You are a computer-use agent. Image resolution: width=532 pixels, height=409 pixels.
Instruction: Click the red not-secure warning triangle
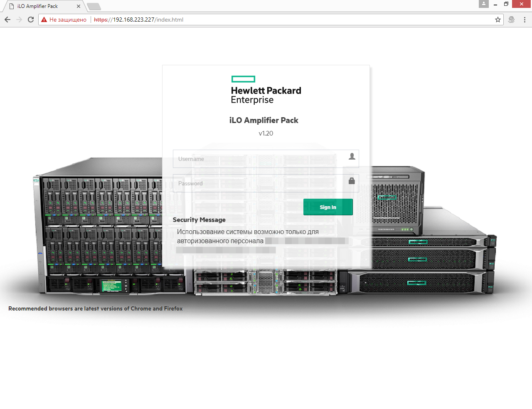44,20
